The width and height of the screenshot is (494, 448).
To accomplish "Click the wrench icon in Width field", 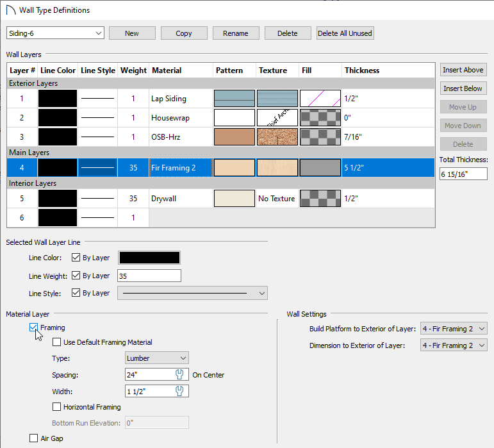I will tap(179, 391).
